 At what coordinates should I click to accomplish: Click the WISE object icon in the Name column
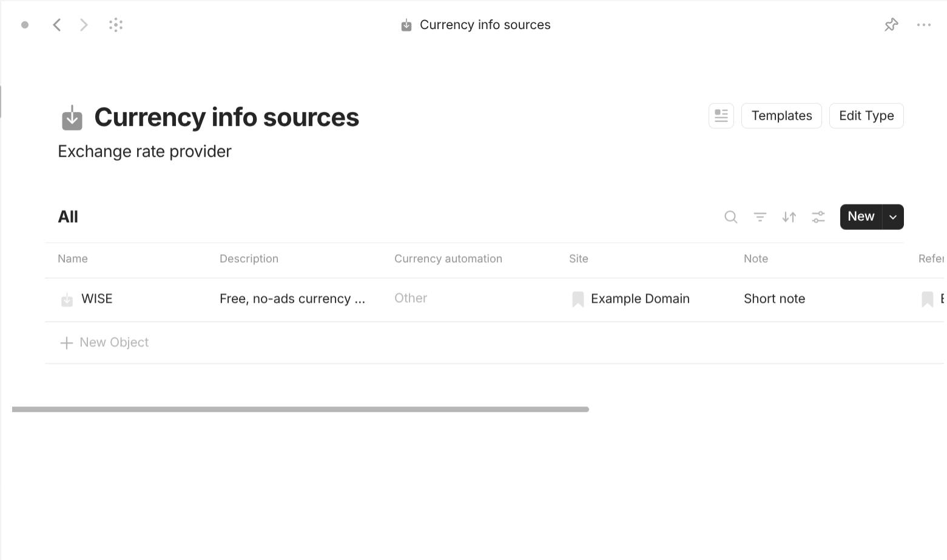67,299
